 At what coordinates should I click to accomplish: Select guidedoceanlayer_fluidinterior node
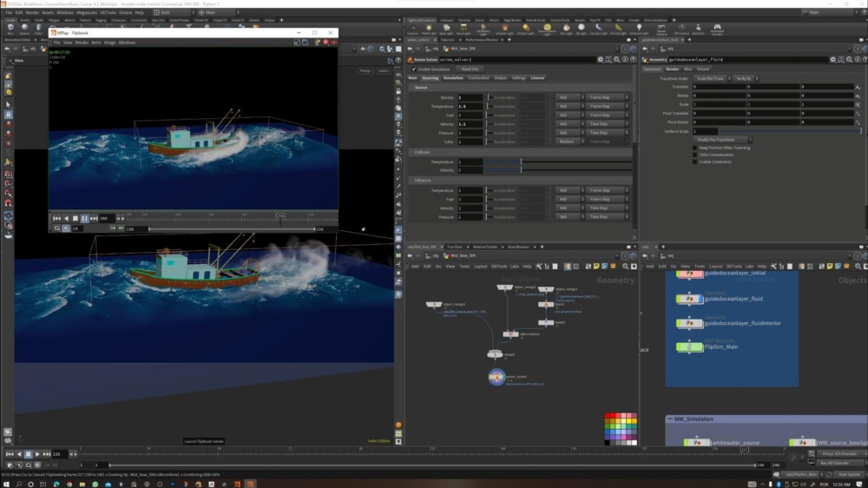(690, 323)
